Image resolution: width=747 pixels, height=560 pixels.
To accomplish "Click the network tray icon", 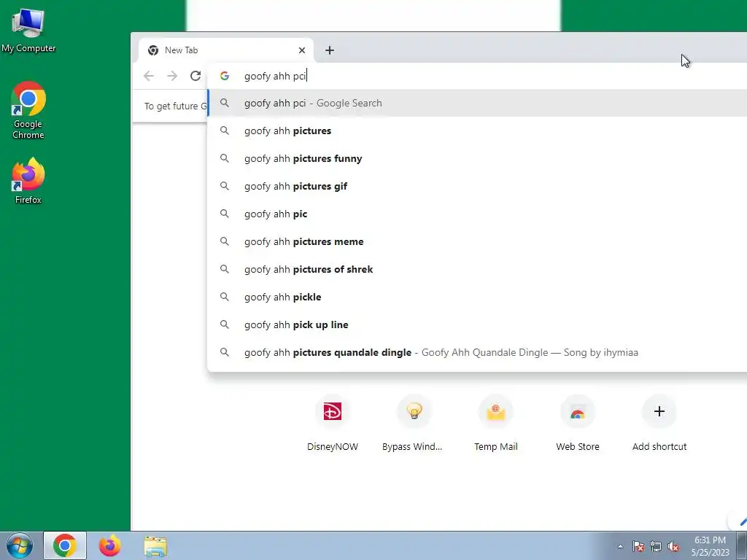I will 656,546.
